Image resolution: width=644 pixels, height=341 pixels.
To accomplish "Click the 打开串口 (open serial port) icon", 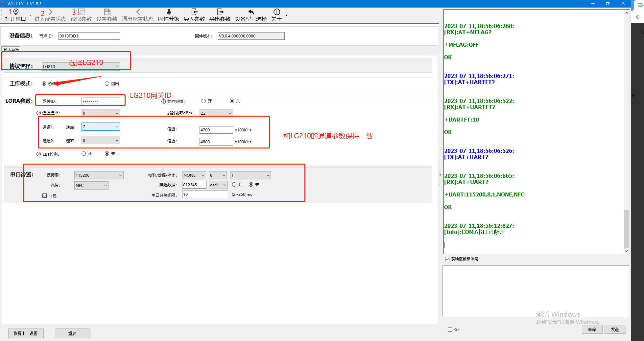I will click(15, 12).
